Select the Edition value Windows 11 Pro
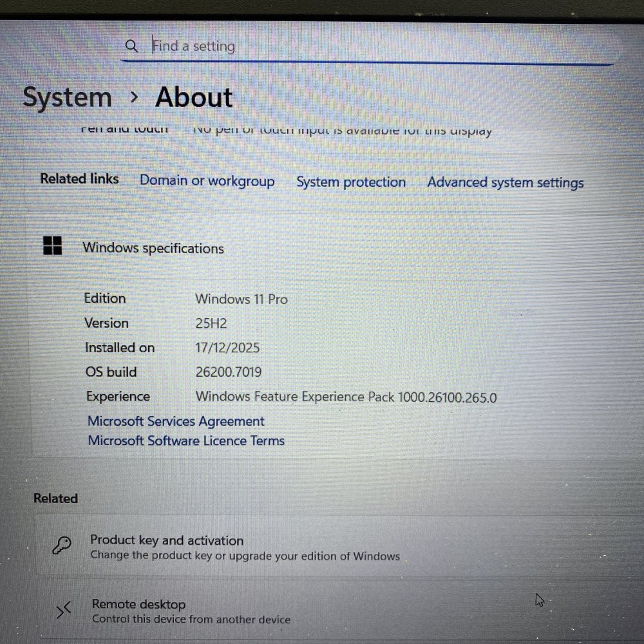The image size is (644, 644). click(241, 299)
